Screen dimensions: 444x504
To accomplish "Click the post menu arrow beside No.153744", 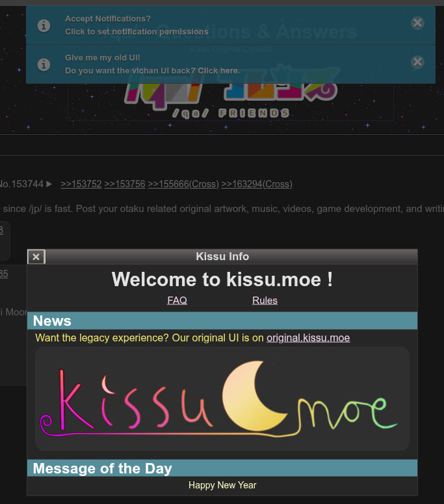I will 49,184.
